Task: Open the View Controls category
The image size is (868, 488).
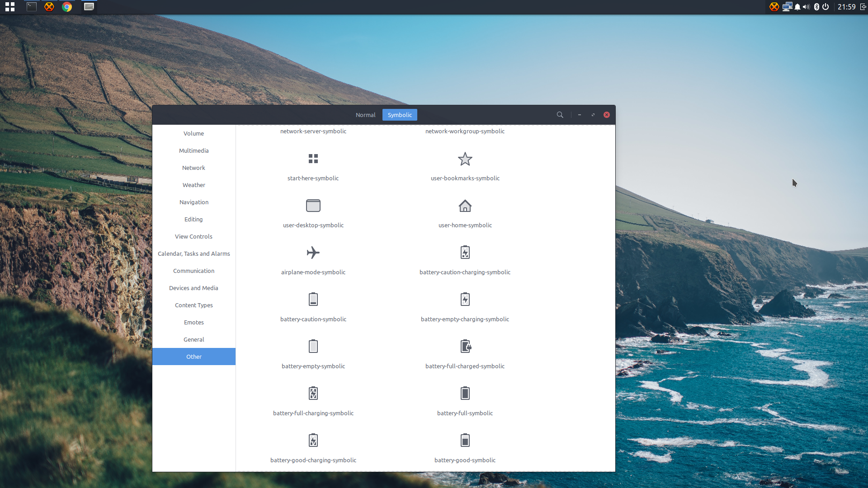Action: coord(194,236)
